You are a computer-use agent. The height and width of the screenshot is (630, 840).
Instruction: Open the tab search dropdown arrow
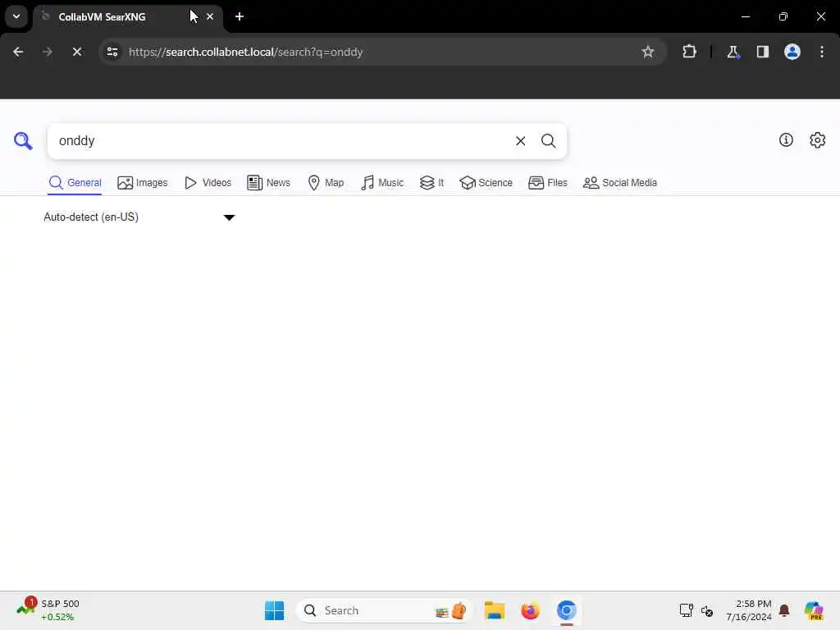pyautogui.click(x=16, y=16)
